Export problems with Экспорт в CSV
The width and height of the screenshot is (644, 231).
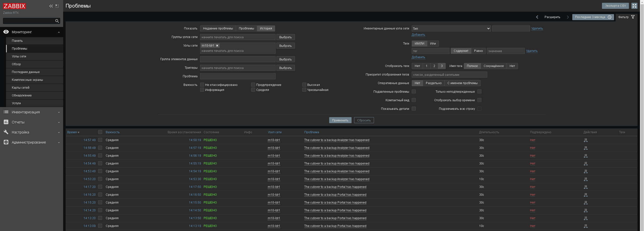[615, 6]
